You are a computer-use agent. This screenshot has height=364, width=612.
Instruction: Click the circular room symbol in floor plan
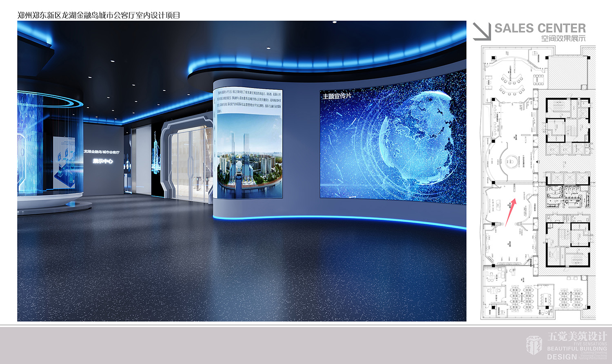click(x=511, y=162)
